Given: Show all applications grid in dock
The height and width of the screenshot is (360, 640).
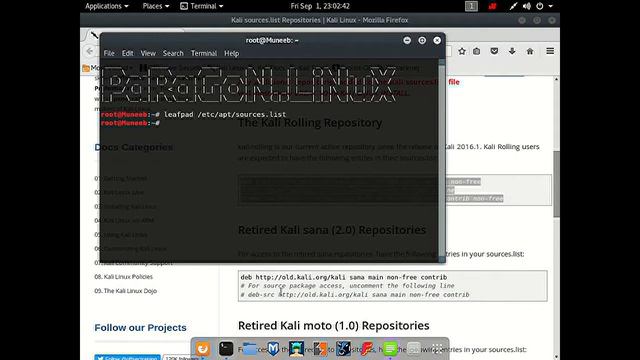Looking at the screenshot, I should (x=437, y=349).
